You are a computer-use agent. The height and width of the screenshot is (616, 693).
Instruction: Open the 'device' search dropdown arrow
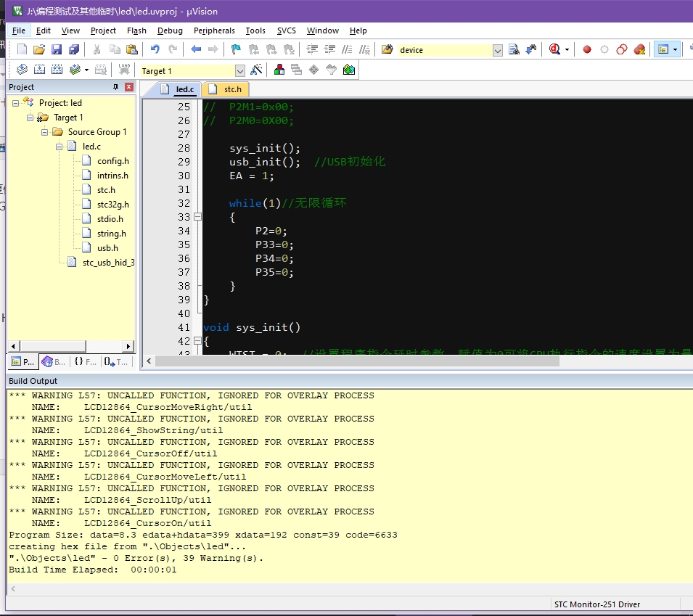pyautogui.click(x=498, y=50)
